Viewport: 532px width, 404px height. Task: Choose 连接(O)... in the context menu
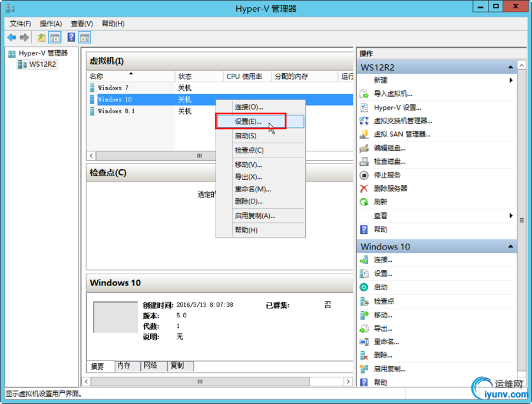click(x=260, y=107)
